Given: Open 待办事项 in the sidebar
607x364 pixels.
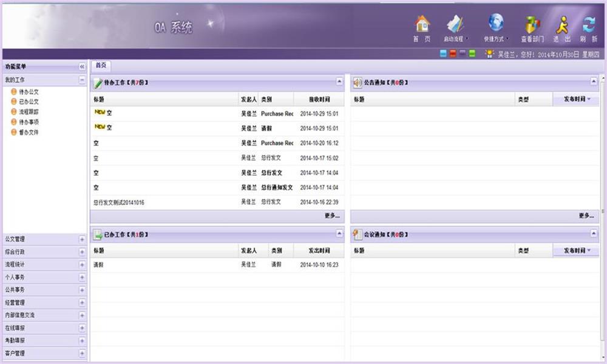Looking at the screenshot, I should pos(29,122).
